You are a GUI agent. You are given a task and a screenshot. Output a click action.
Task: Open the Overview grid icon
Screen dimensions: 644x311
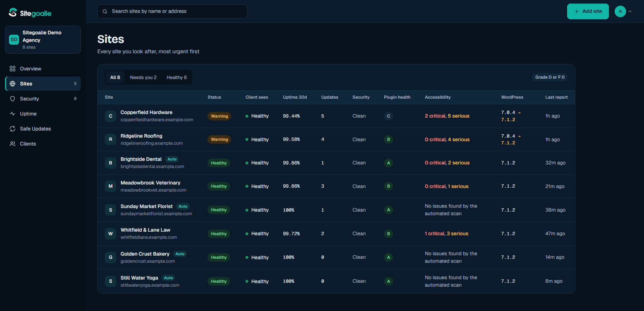click(13, 69)
